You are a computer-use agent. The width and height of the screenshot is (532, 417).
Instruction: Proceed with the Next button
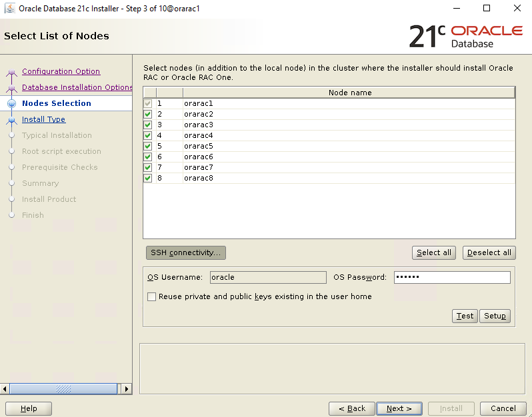399,408
